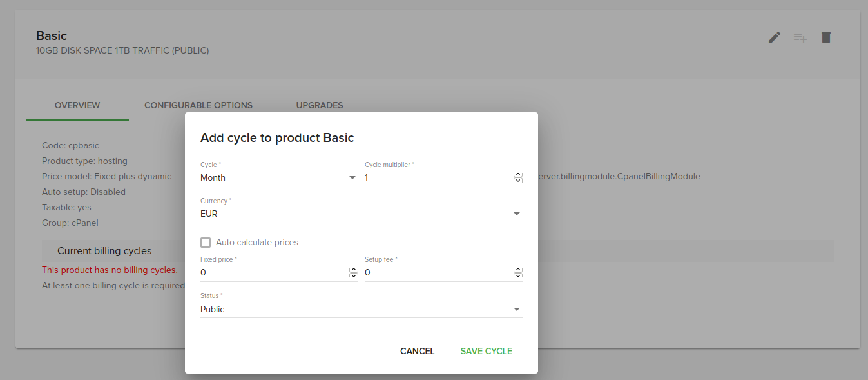Increase the Fixed price with up arrow
The width and height of the screenshot is (868, 380).
(353, 270)
